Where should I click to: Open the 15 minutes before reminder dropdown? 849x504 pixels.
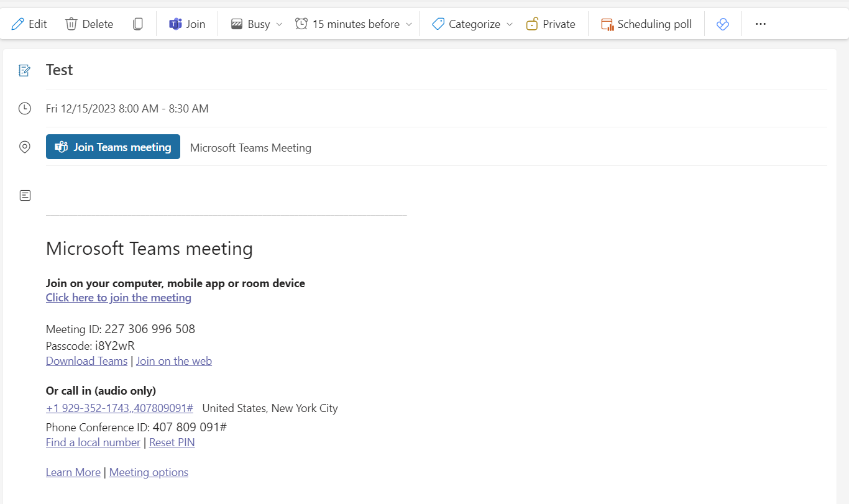[x=353, y=24]
